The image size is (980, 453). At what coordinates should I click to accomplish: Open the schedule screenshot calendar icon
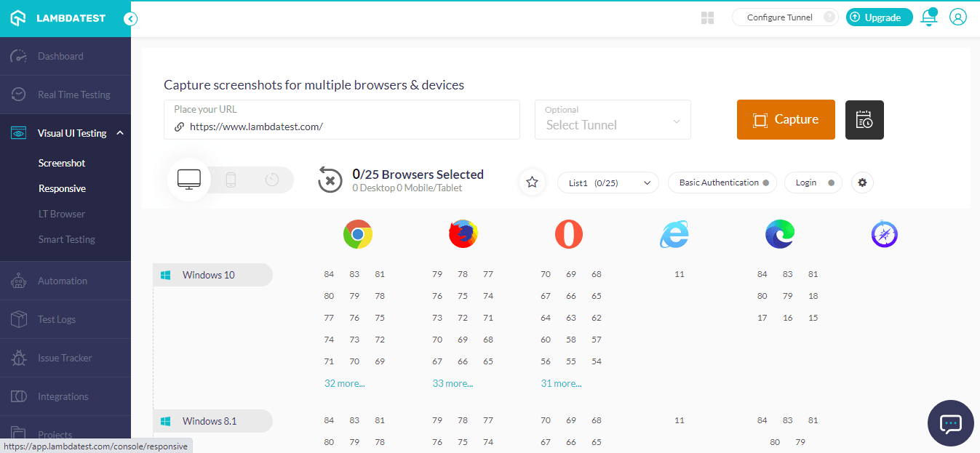point(864,120)
